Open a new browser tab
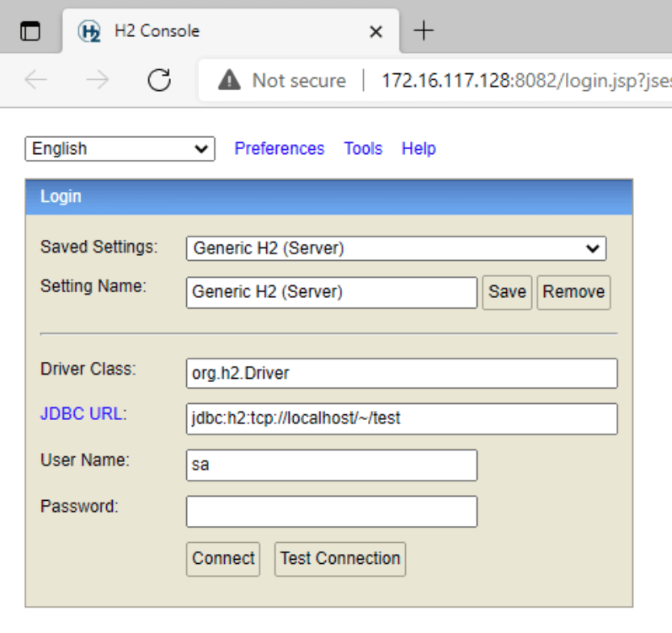Image resolution: width=672 pixels, height=633 pixels. 424,31
